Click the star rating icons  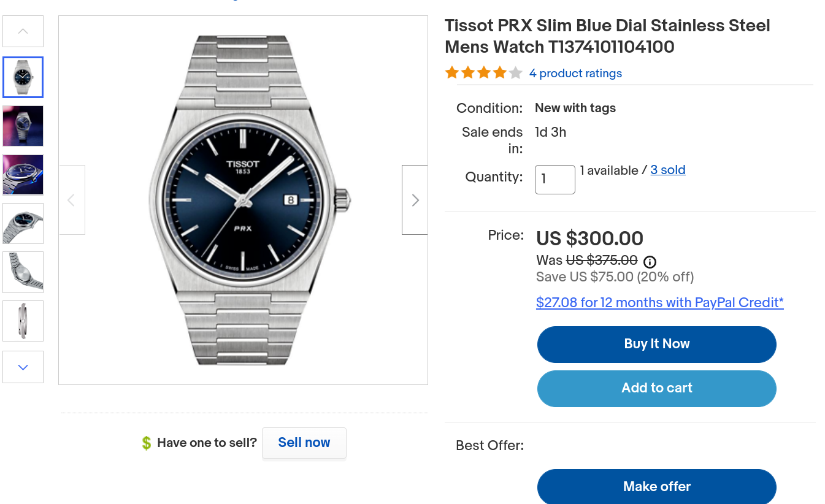[x=483, y=74]
